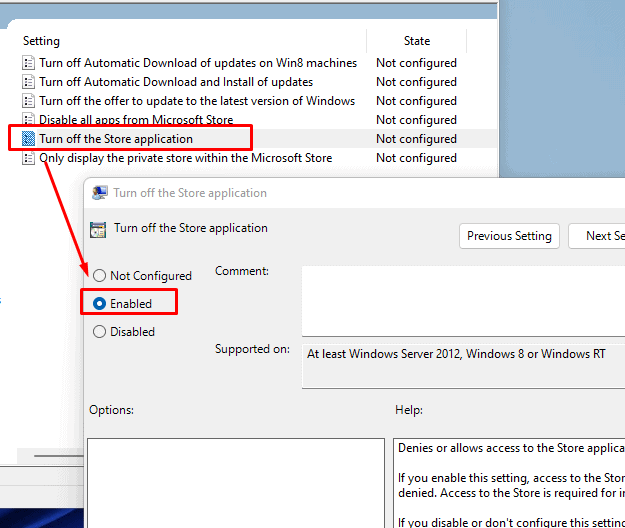Screen dimensions: 625x528
Task: Open 'Turn off Automatic Download and Install of updates'
Action: [x=176, y=82]
